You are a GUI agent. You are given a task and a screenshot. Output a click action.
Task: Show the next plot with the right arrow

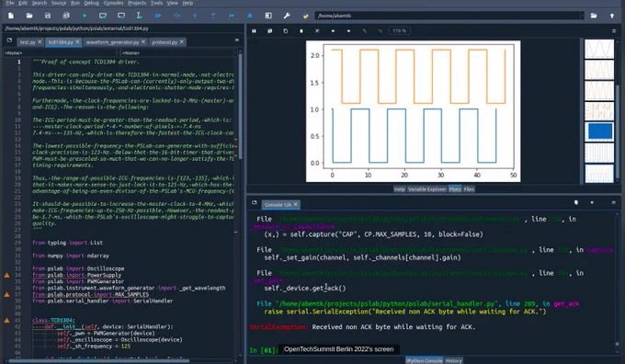[348, 30]
